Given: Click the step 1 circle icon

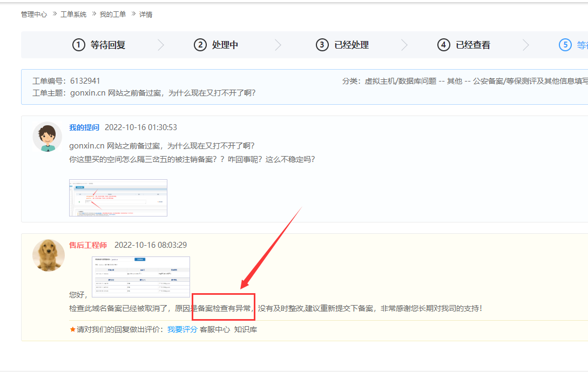Looking at the screenshot, I should coord(79,45).
